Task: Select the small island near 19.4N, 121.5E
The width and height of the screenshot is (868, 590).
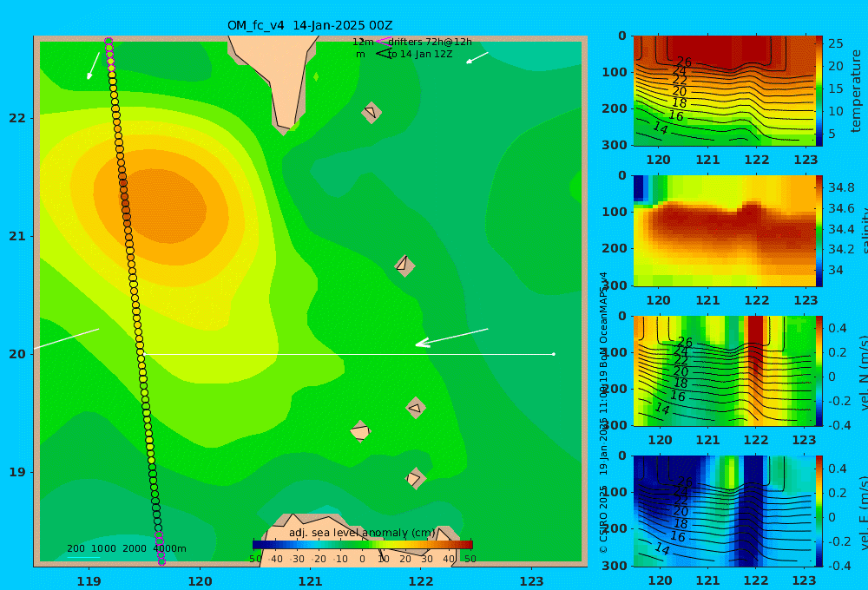Action: point(360,431)
